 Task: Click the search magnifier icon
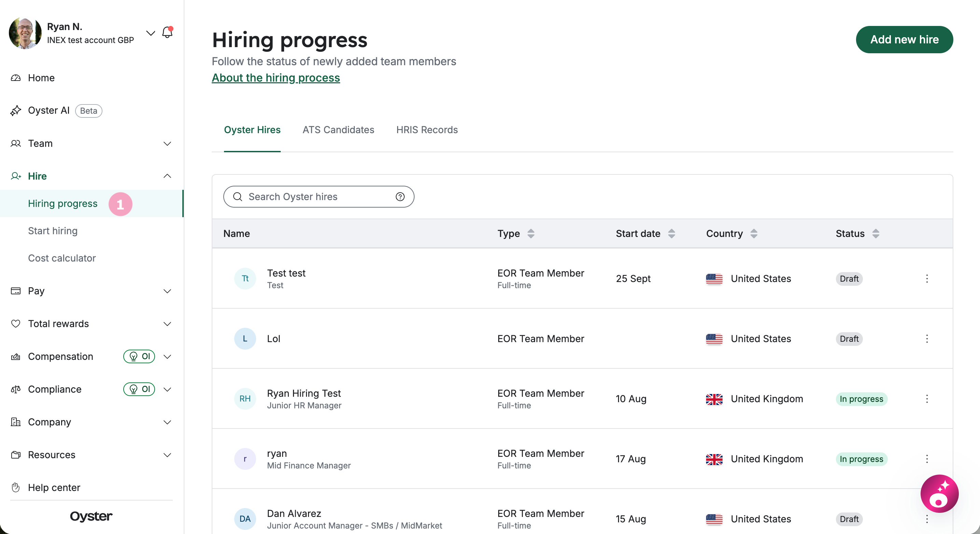tap(237, 197)
